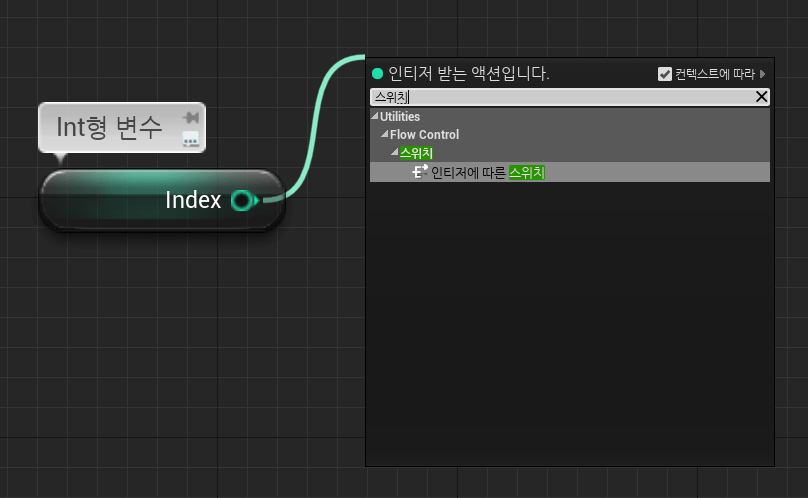The height and width of the screenshot is (498, 808).
Task: Toggle comment bubble visibility button
Action: click(191, 139)
